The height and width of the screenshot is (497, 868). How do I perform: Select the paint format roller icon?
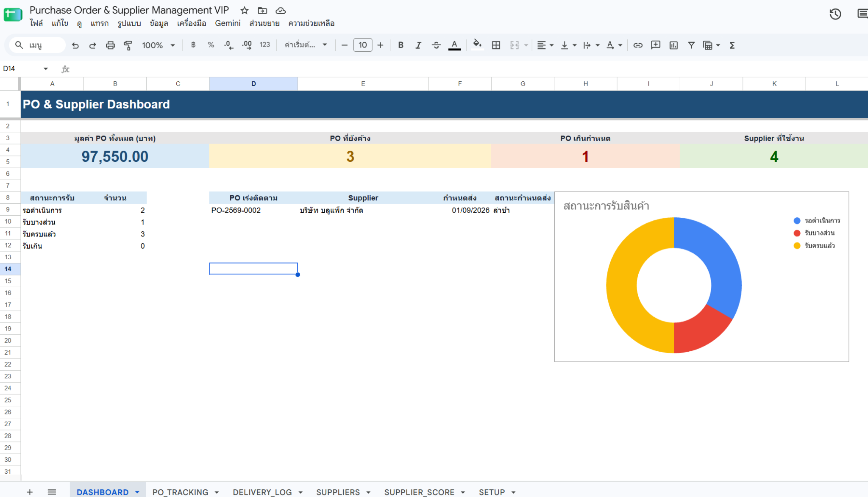[x=128, y=45]
